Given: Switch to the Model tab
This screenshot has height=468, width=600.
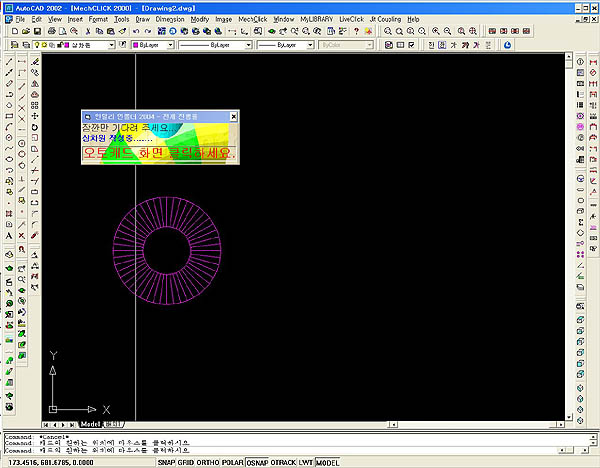Looking at the screenshot, I should pos(90,424).
